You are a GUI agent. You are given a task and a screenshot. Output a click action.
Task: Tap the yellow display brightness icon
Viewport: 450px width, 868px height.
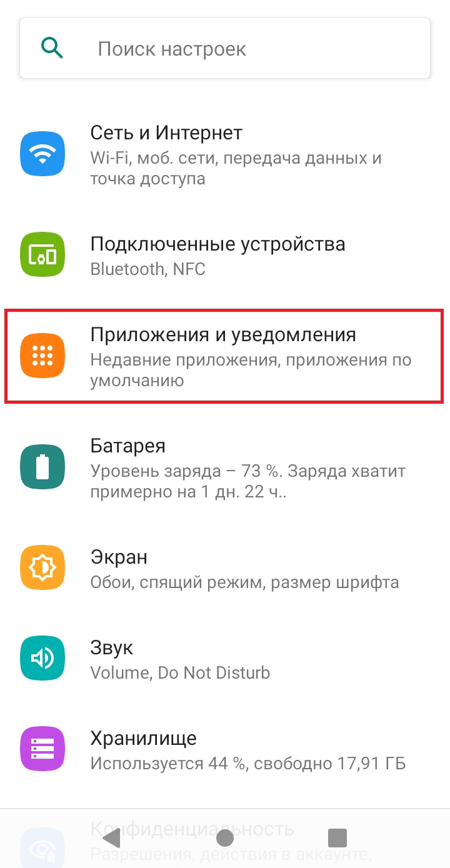pos(42,567)
